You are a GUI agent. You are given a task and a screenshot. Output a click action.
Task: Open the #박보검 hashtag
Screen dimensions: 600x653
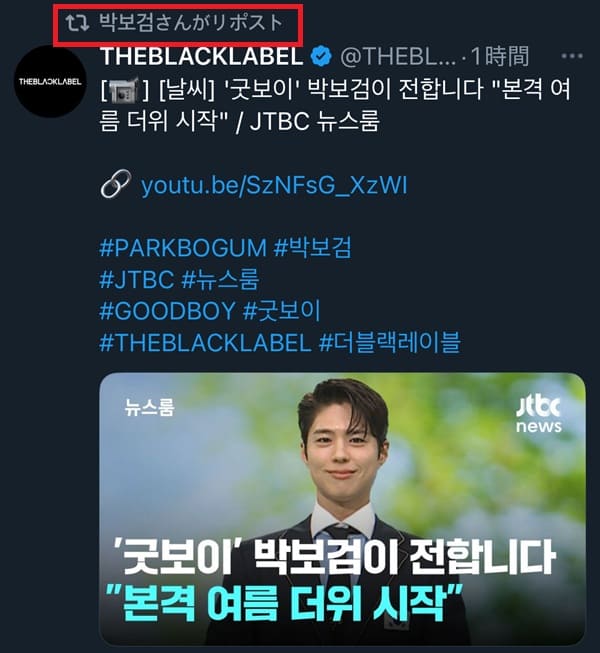click(313, 248)
